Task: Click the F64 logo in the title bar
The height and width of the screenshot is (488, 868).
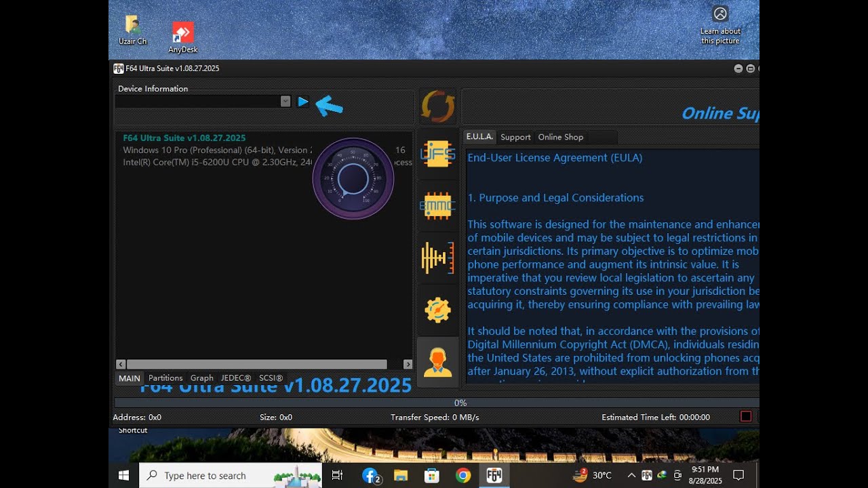Action: 119,68
